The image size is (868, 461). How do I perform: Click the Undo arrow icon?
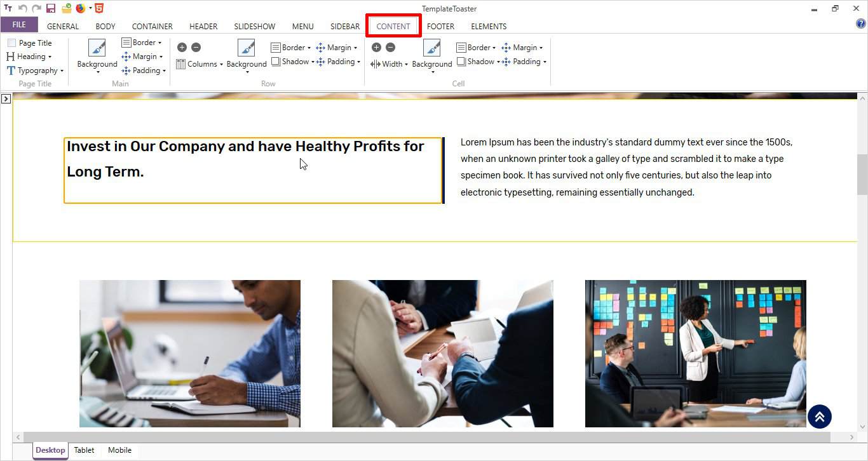click(22, 8)
